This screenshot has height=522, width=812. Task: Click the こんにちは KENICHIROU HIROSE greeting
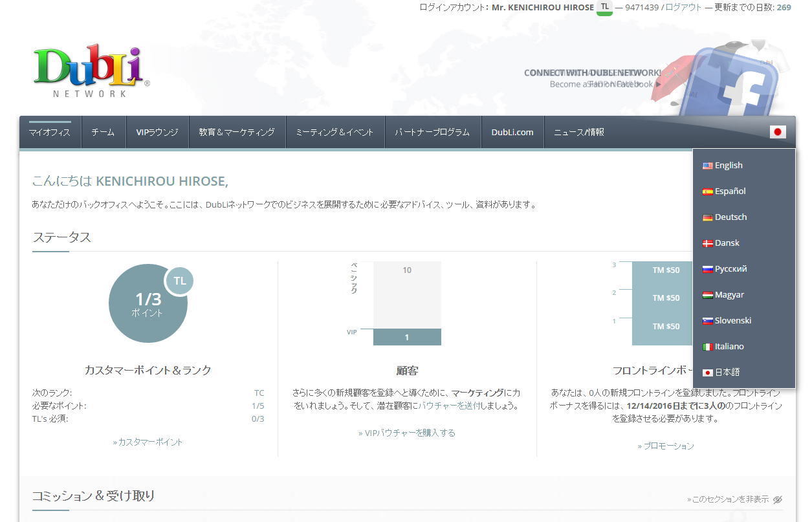130,181
